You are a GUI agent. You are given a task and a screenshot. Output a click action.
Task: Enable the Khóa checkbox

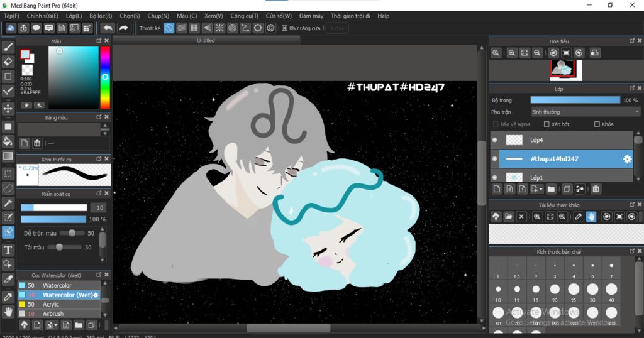click(x=597, y=124)
